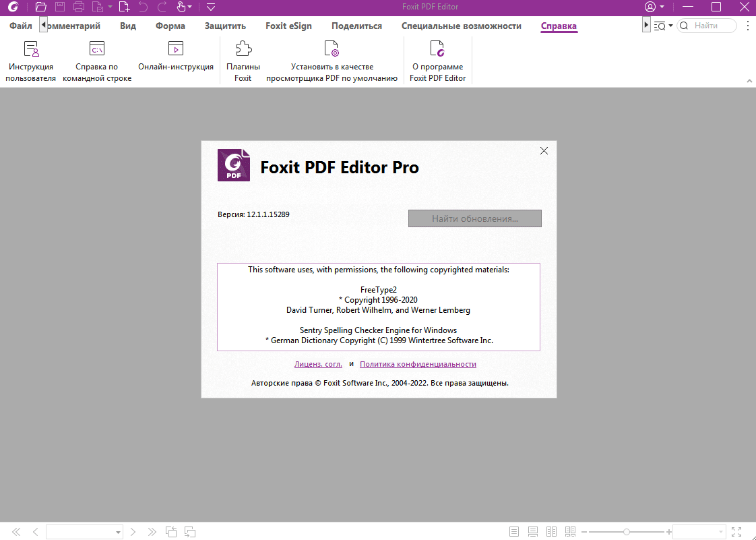This screenshot has width=756, height=540.
Task: Open the Файл menu
Action: point(21,26)
